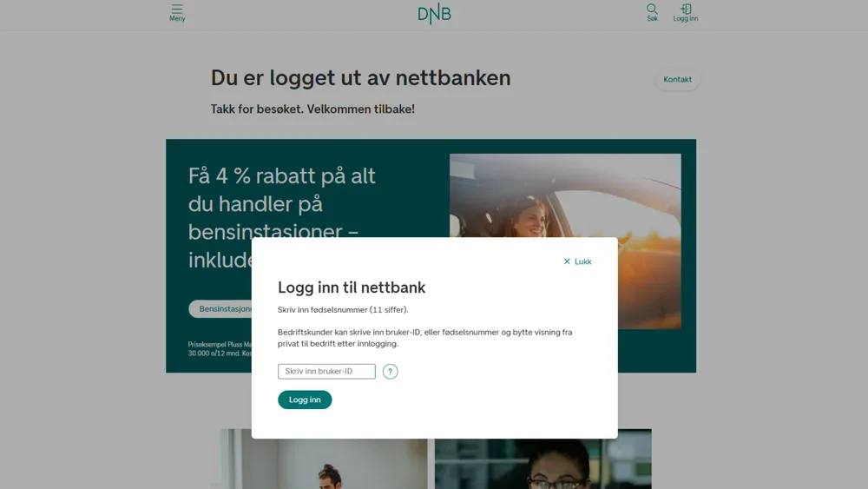
Task: Click the question mark help icon
Action: (x=391, y=372)
